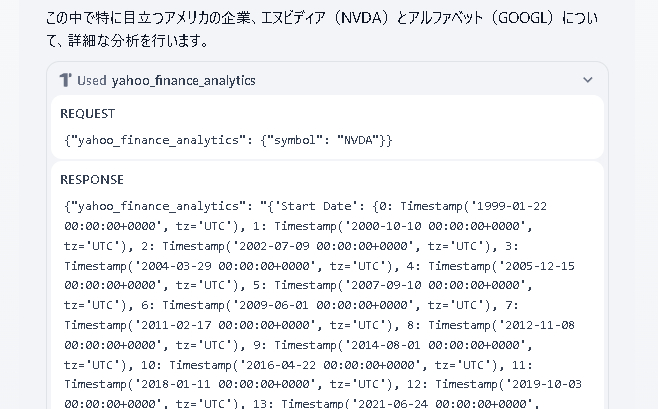Select the RESPONSE section label
The height and width of the screenshot is (409, 658).
pos(92,180)
